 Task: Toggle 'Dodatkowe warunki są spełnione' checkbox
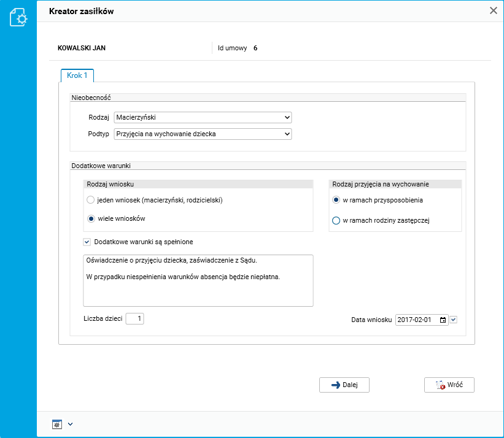tap(87, 242)
